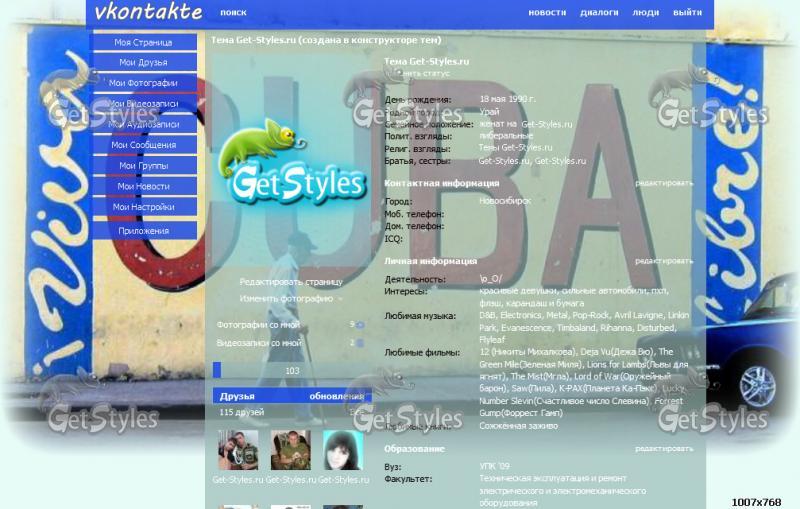Open Мои Сообщения in sidebar
Image resolution: width=800 pixels, height=509 pixels.
tap(143, 145)
